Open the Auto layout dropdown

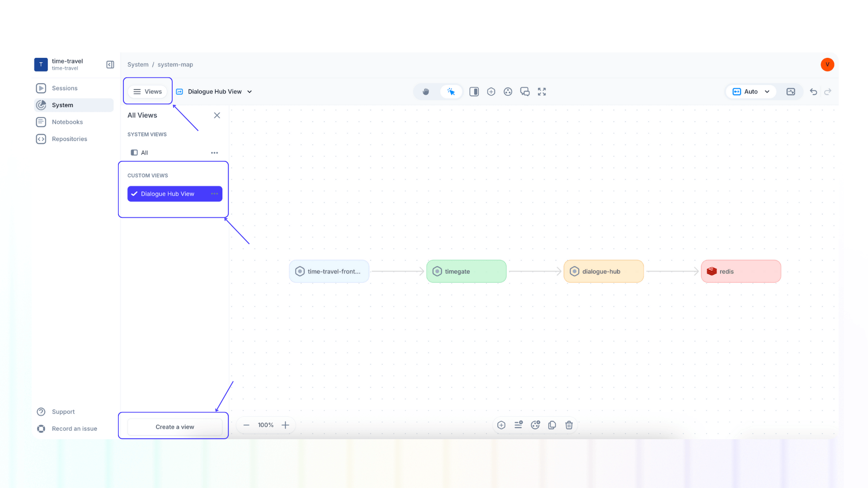[750, 91]
